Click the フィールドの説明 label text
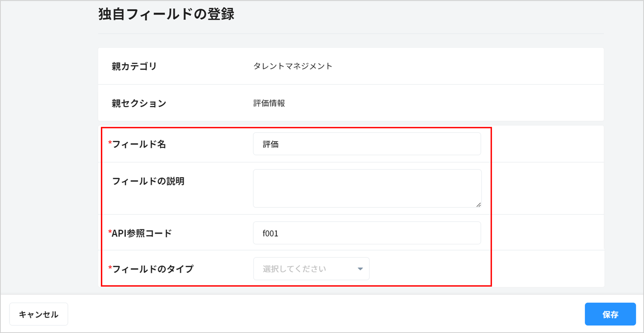644x333 pixels. [x=148, y=181]
